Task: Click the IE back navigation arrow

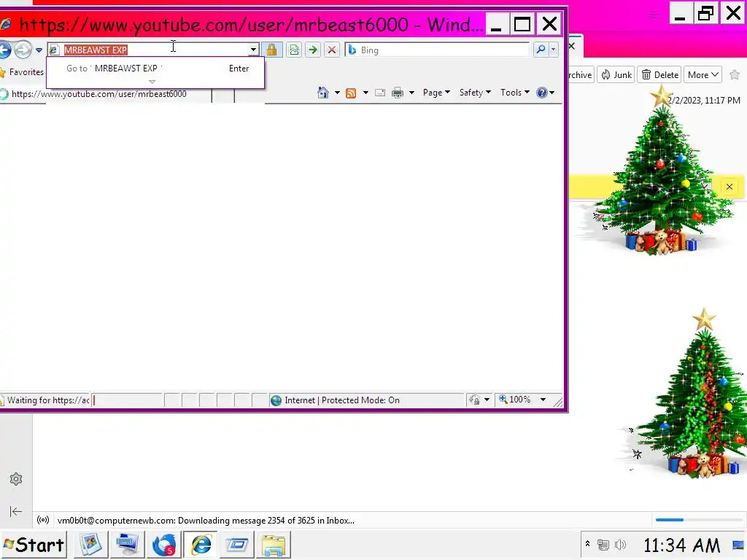Action: 4,50
